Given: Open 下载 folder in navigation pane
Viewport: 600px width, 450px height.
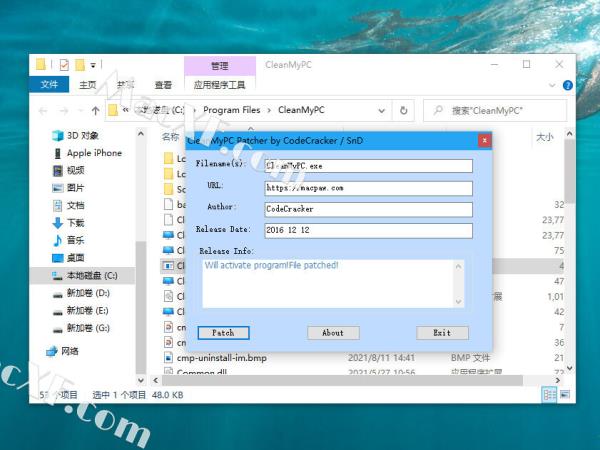Looking at the screenshot, I should click(75, 223).
